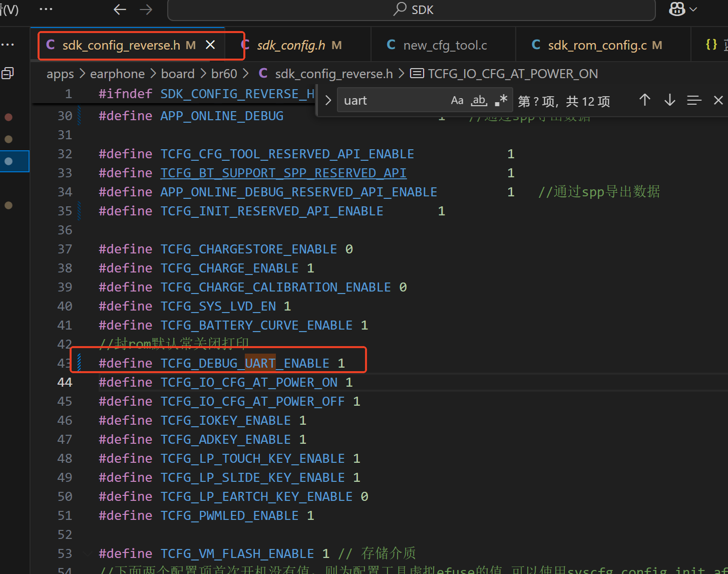Expand the find widget to show replace
This screenshot has width=728, height=574.
[328, 100]
